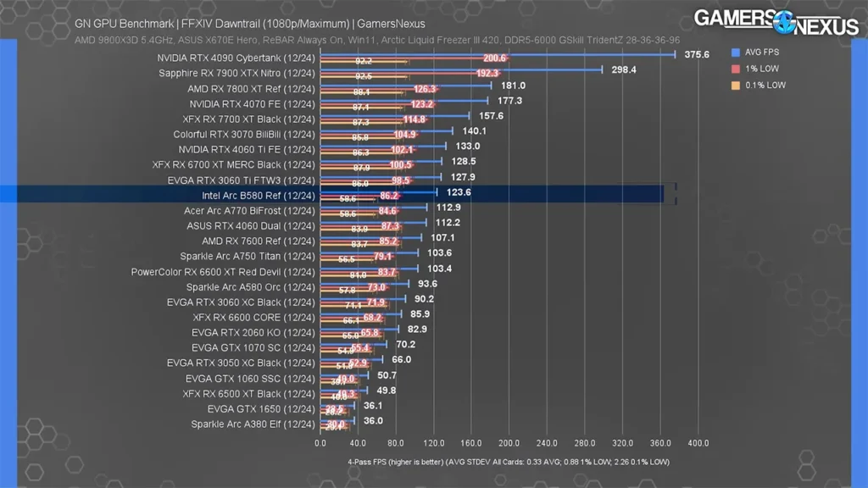Click the red 1% LOW legend swatch

tap(736, 69)
